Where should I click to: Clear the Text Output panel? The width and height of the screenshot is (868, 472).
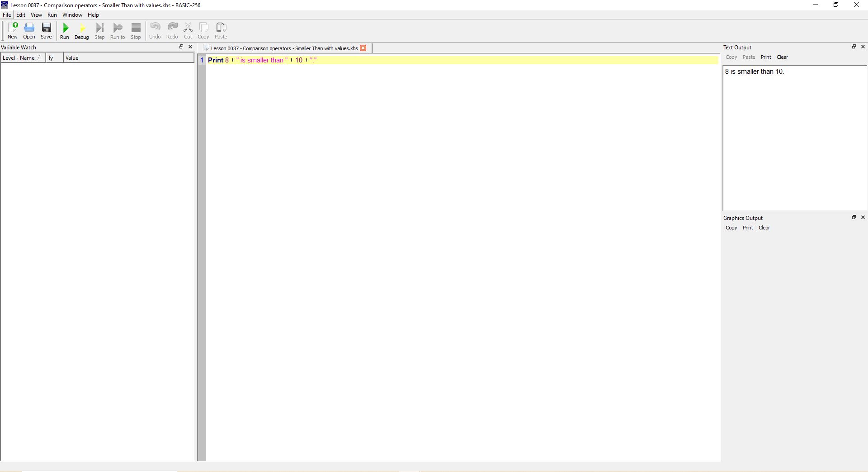pos(782,57)
